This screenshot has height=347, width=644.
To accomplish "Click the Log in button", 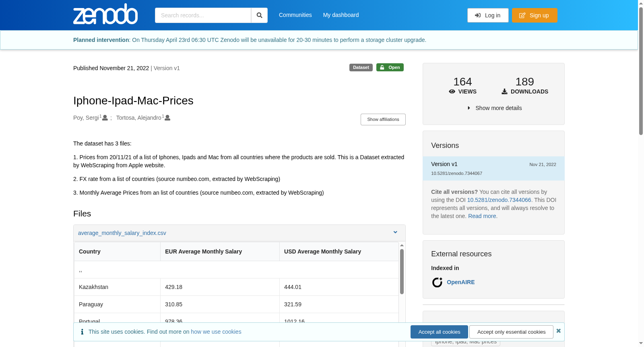I will pos(488,15).
